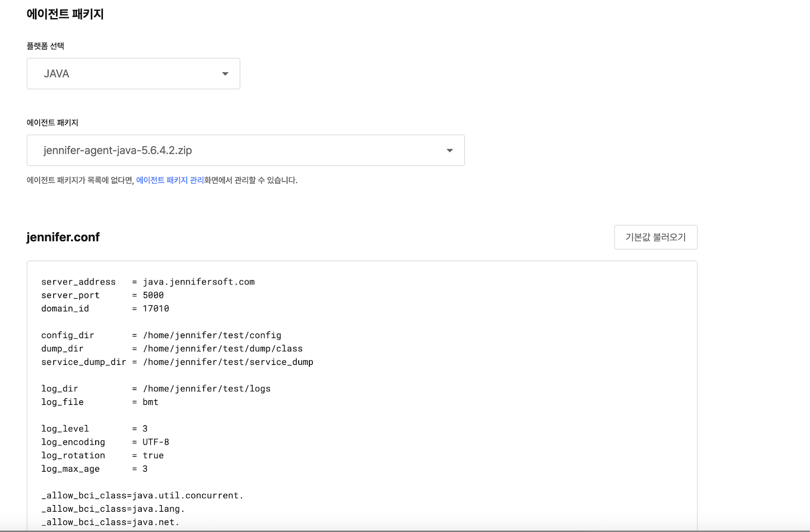Viewport: 810px width, 532px height.
Task: Click the log_encoding = UTF-8 line
Action: pyautogui.click(x=105, y=442)
